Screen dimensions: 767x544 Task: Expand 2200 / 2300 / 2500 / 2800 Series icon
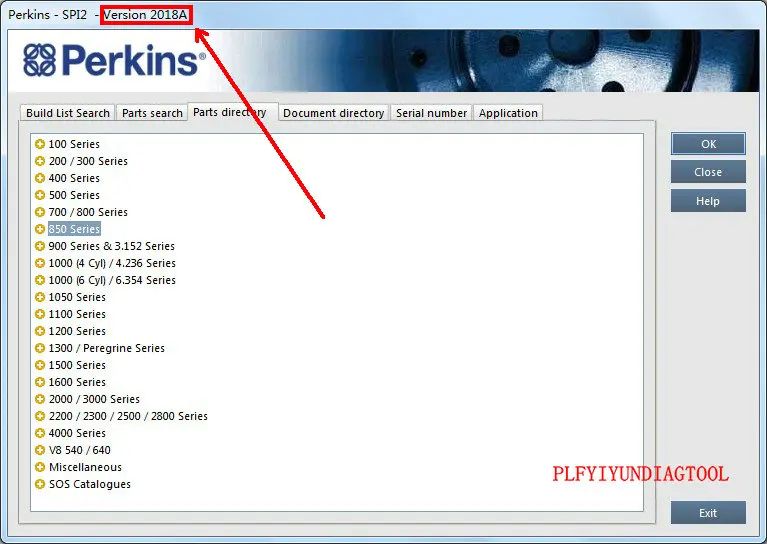40,416
